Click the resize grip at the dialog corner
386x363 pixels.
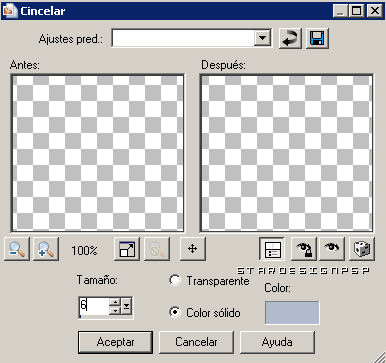click(379, 357)
